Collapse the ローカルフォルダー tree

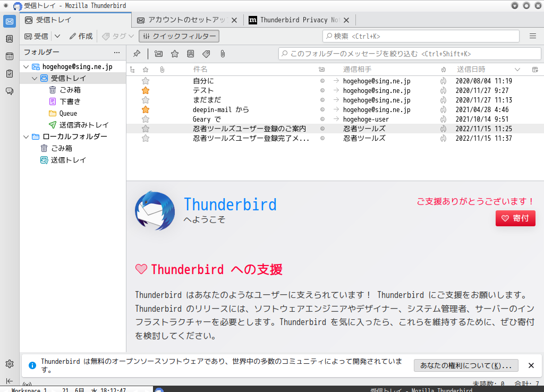tap(26, 137)
